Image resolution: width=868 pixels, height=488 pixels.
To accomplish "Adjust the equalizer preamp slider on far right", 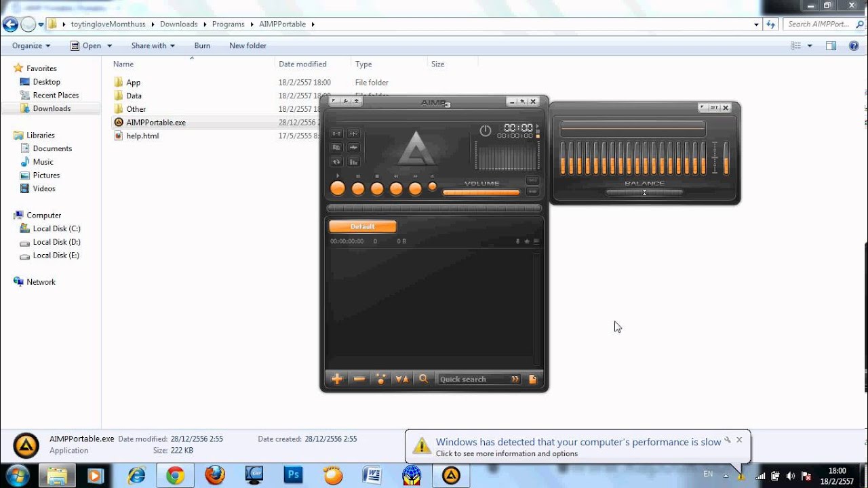I will coord(726,157).
